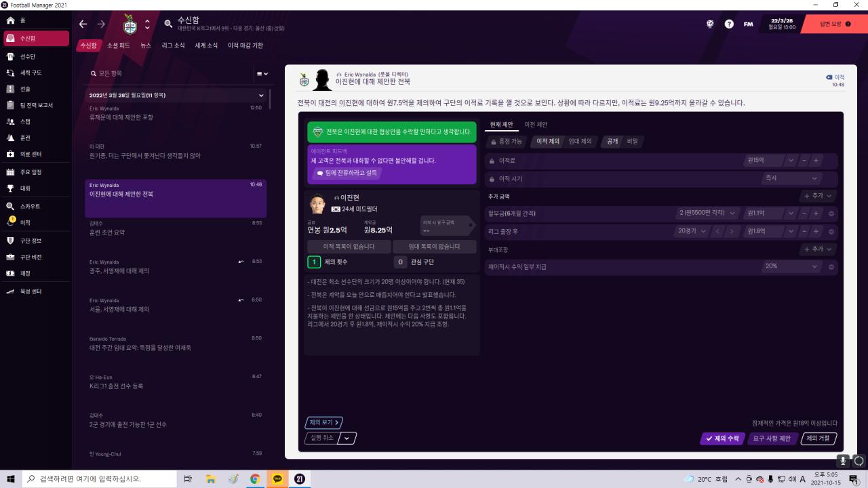Viewport: 868px width, 488px height.
Task: Select the 이적 제의 option
Action: [548, 142]
